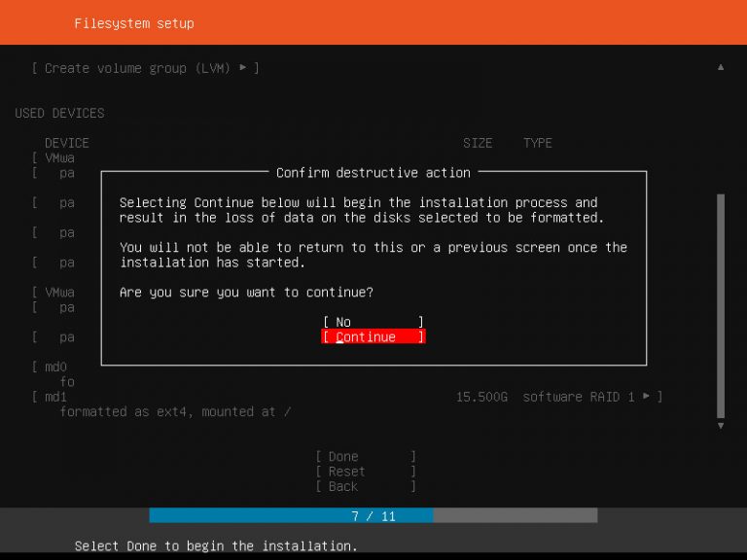The height and width of the screenshot is (560, 747).
Task: Click the SIZE column header
Action: tap(478, 143)
